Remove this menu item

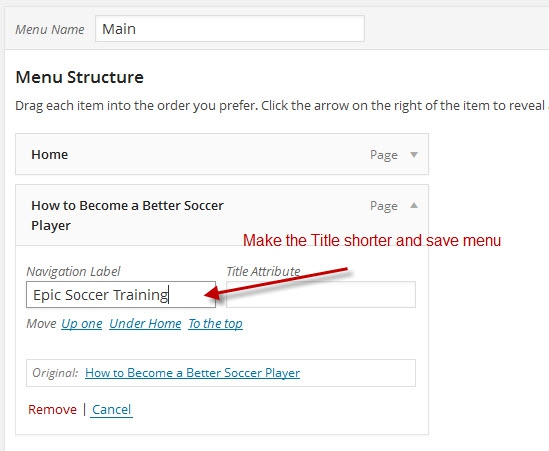(53, 409)
